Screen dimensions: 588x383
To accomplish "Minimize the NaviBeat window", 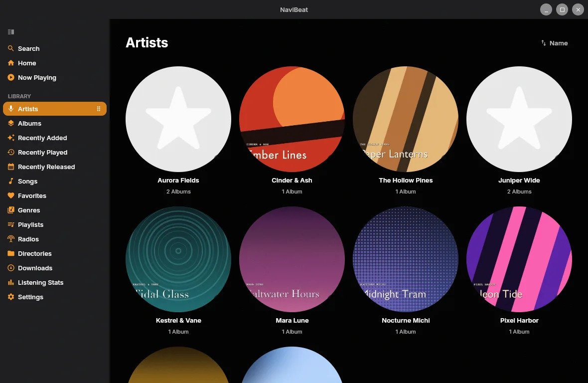I will point(546,10).
